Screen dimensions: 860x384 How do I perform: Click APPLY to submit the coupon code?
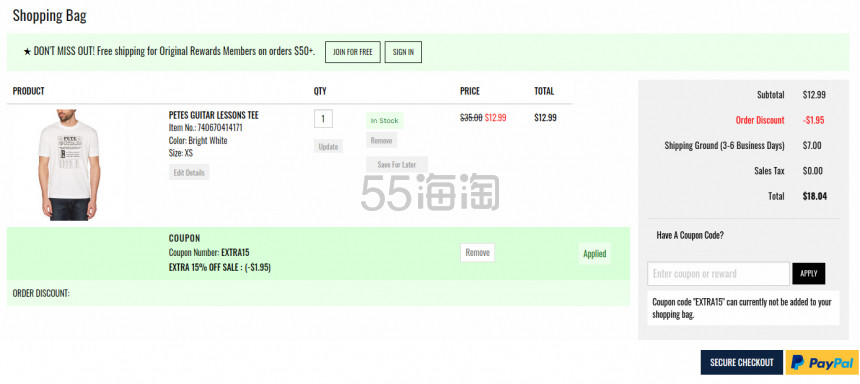tap(808, 273)
